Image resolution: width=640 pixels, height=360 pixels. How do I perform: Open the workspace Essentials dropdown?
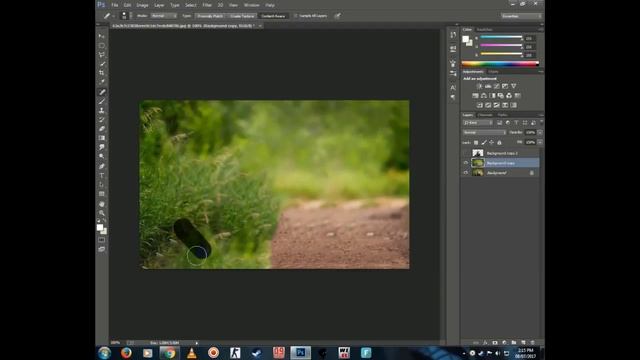(521, 16)
